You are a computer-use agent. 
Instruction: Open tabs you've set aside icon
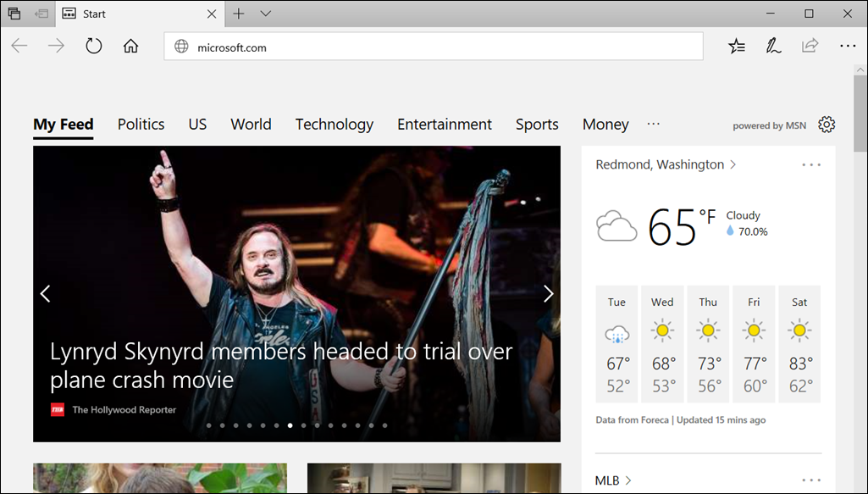click(x=14, y=14)
